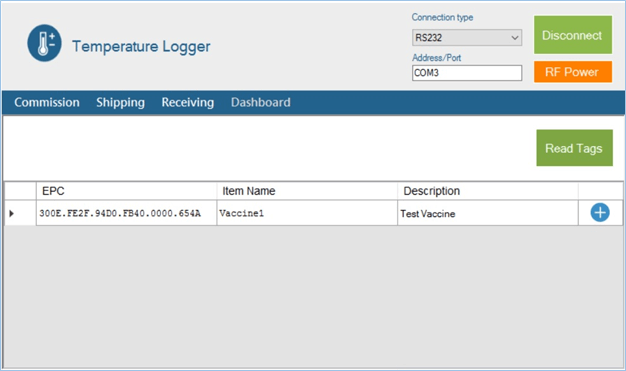Open RF Power settings
This screenshot has height=371, width=626.
click(x=573, y=72)
